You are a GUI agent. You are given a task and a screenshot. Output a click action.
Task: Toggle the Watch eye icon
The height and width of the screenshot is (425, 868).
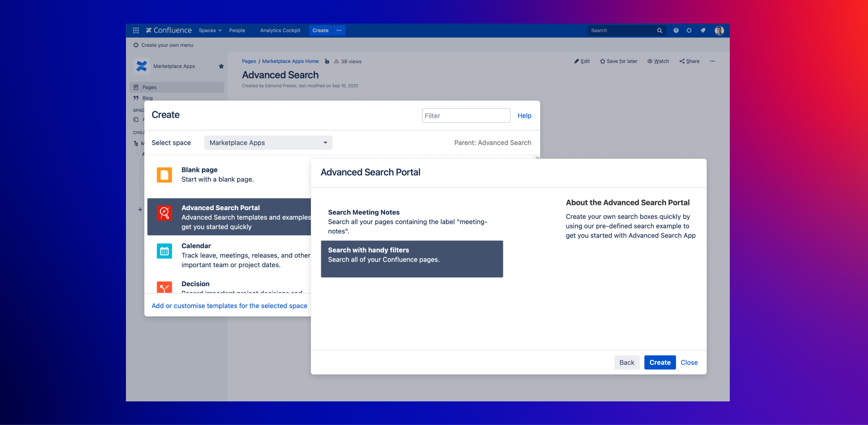point(650,61)
